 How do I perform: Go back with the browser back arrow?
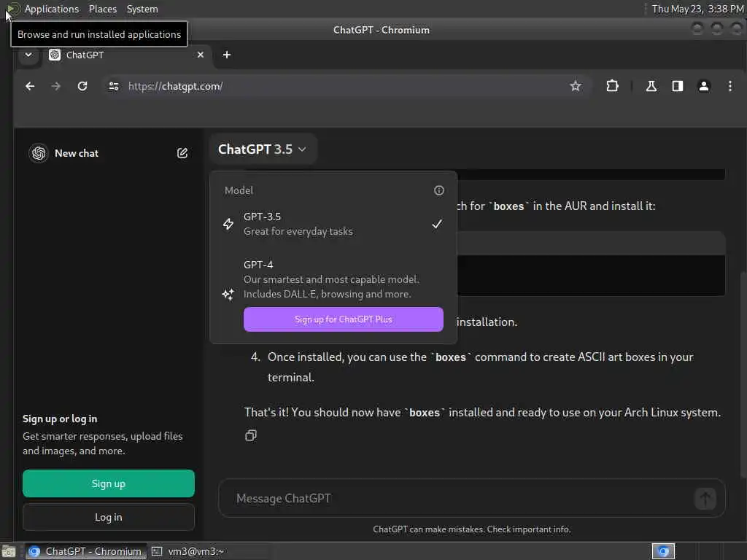[x=30, y=86]
